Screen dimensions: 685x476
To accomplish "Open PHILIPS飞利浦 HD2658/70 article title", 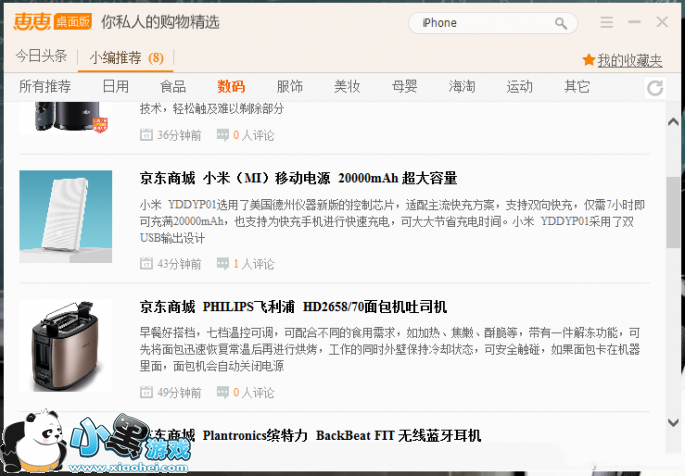I will [x=293, y=307].
